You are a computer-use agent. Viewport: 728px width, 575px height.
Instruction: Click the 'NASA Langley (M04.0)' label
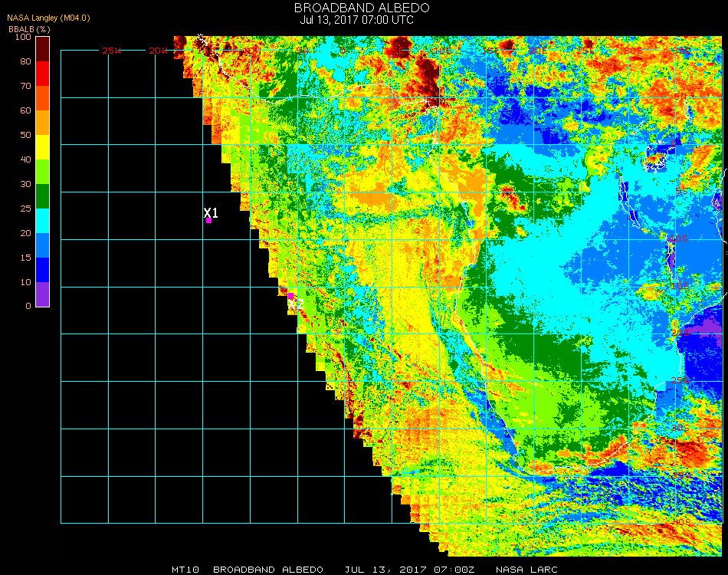click(x=48, y=18)
